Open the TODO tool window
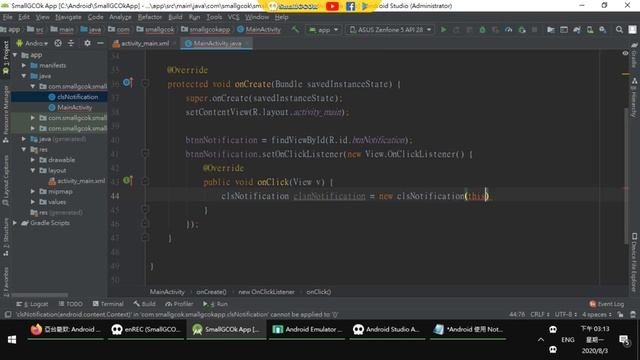The height and width of the screenshot is (360, 640). [x=71, y=304]
